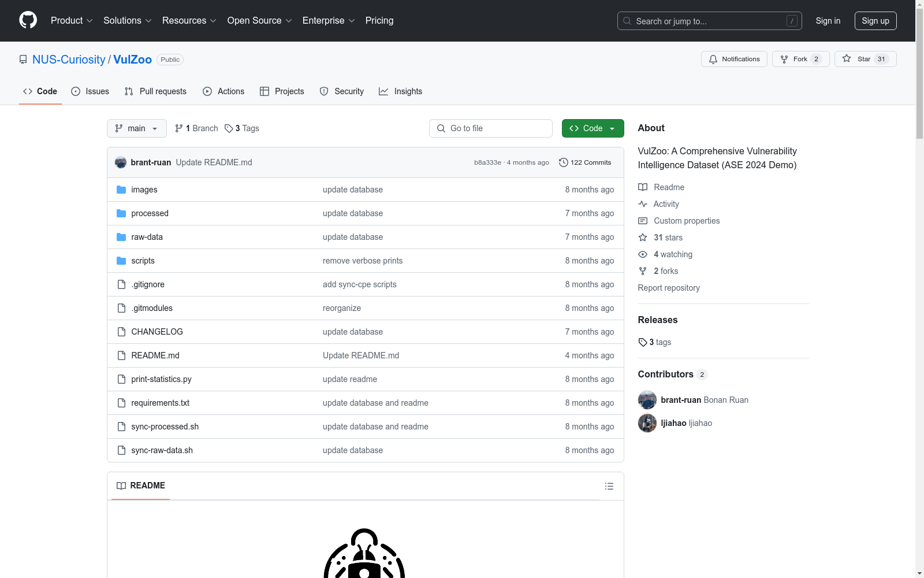
Task: Click Report repository link
Action: pyautogui.click(x=669, y=288)
